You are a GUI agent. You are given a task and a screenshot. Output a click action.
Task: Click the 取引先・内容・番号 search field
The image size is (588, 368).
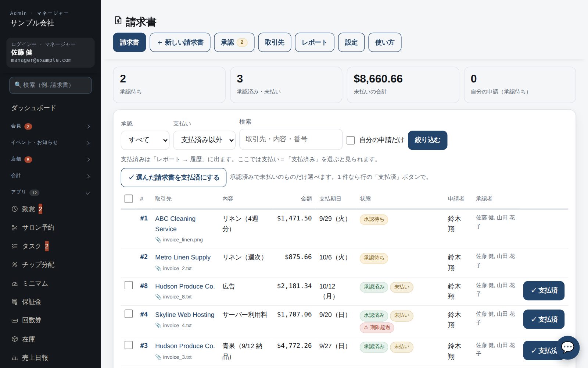(x=291, y=139)
